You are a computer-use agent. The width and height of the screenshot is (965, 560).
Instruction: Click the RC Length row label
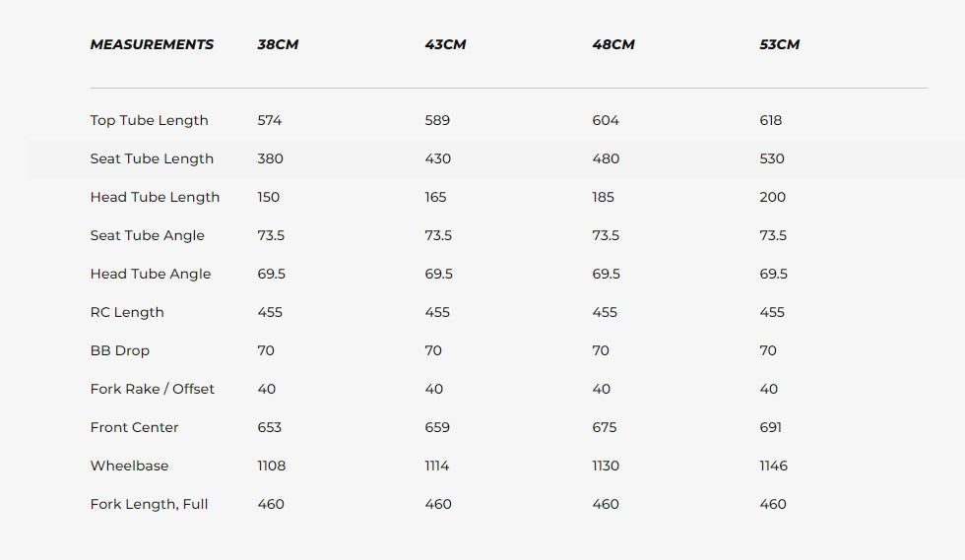click(127, 312)
